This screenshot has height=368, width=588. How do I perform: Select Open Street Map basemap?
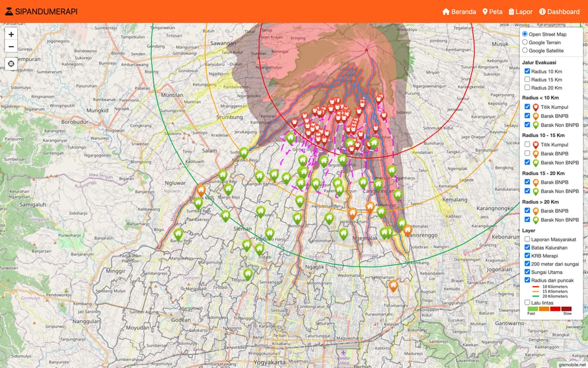525,34
